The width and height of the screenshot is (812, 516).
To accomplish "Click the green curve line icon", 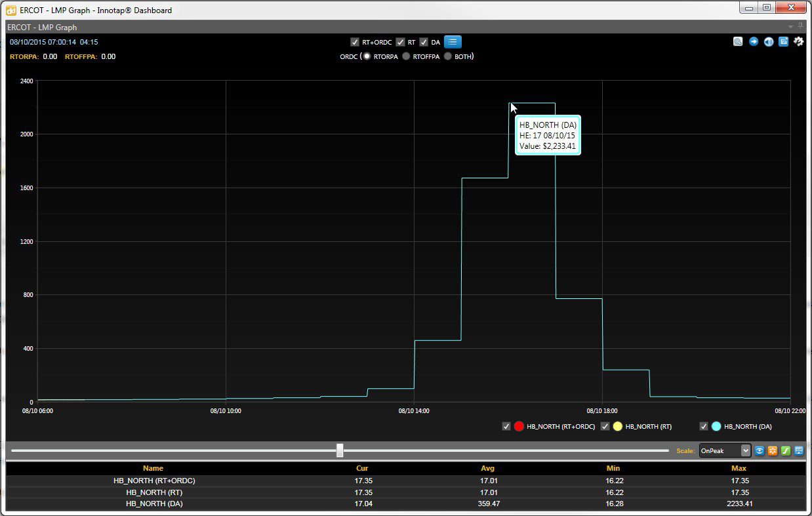I will click(x=786, y=450).
